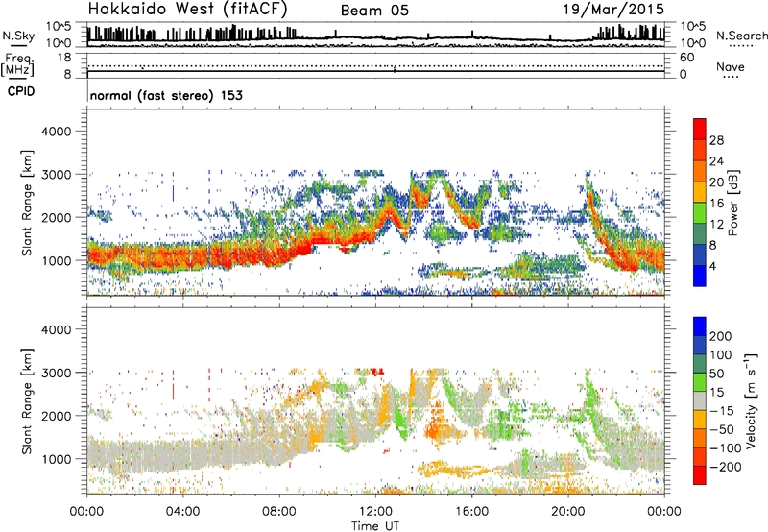768x532 pixels.
Task: Click the power colorbar value '28'
Action: click(x=716, y=141)
